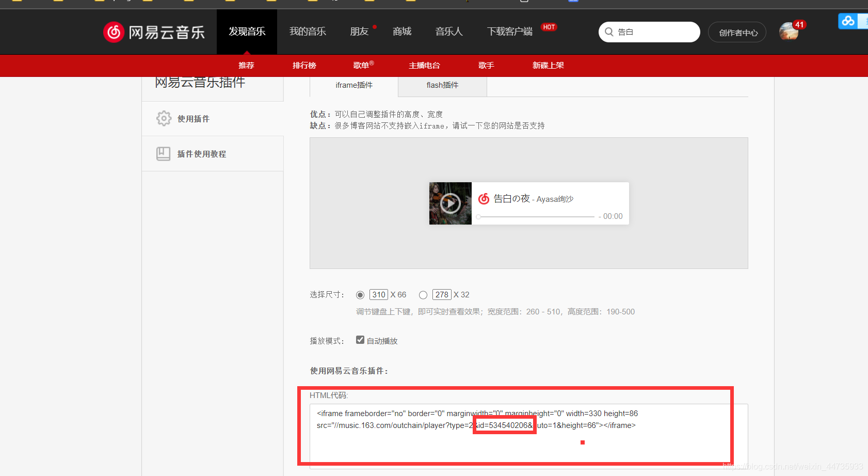Screen dimensions: 868x476
Task: Play the 告白の夜 track
Action: tap(450, 203)
